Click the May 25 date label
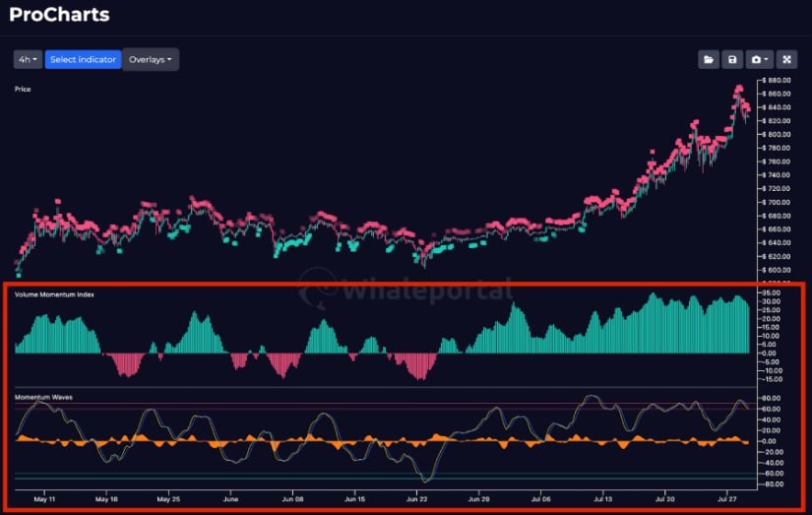 pos(169,499)
